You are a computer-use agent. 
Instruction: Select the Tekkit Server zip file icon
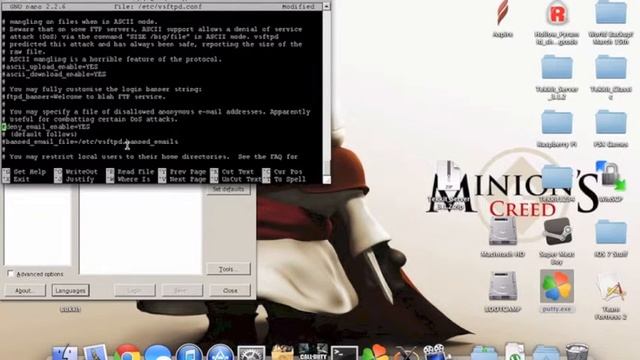click(x=449, y=176)
